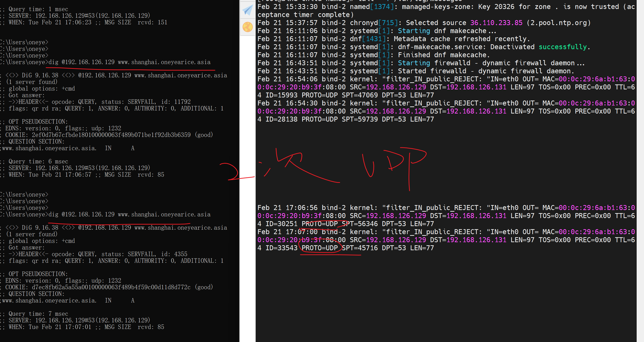644x342 pixels.
Task: Click the 'MSG SIZE rcvd: 151' value
Action: pyautogui.click(x=136, y=22)
